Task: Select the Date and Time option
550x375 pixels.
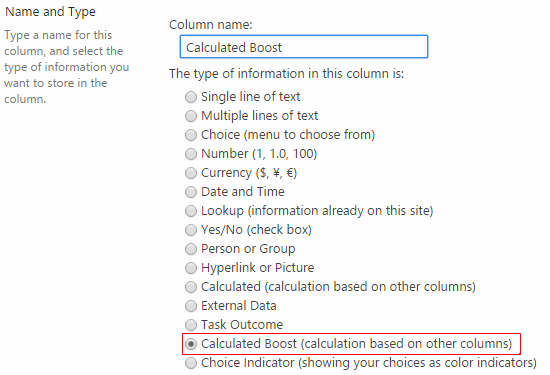Action: point(191,192)
